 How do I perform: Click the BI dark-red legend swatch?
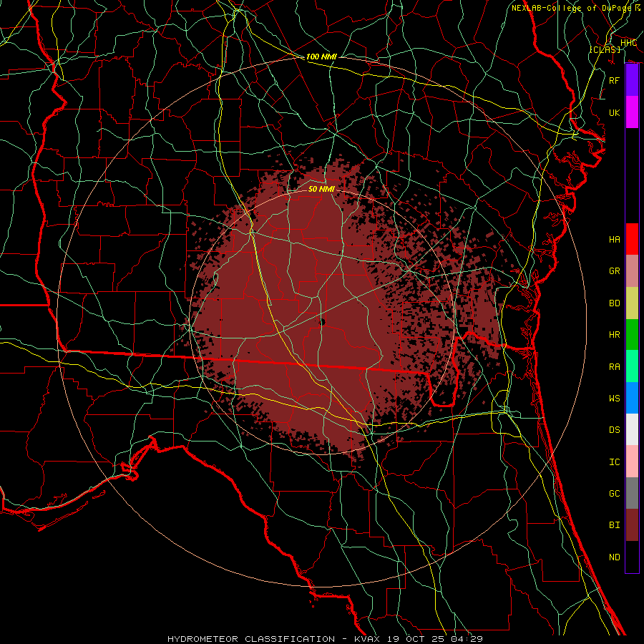point(632,525)
